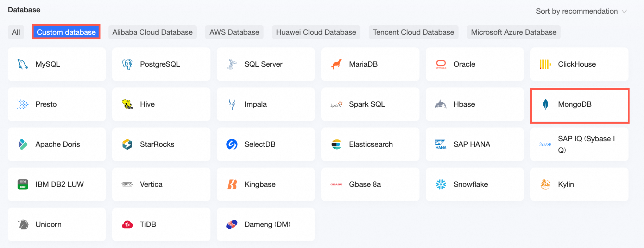The height and width of the screenshot is (248, 644).
Task: Select the Oracle label
Action: tap(465, 64)
